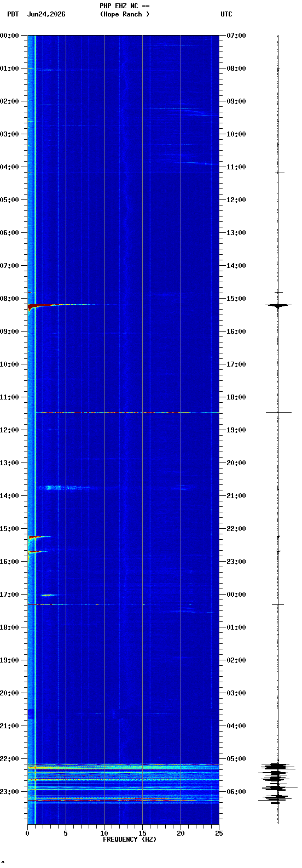Viewport: 302px width, 868px height.
Task: Click the frequency axis tick label "5"
Action: (66, 833)
